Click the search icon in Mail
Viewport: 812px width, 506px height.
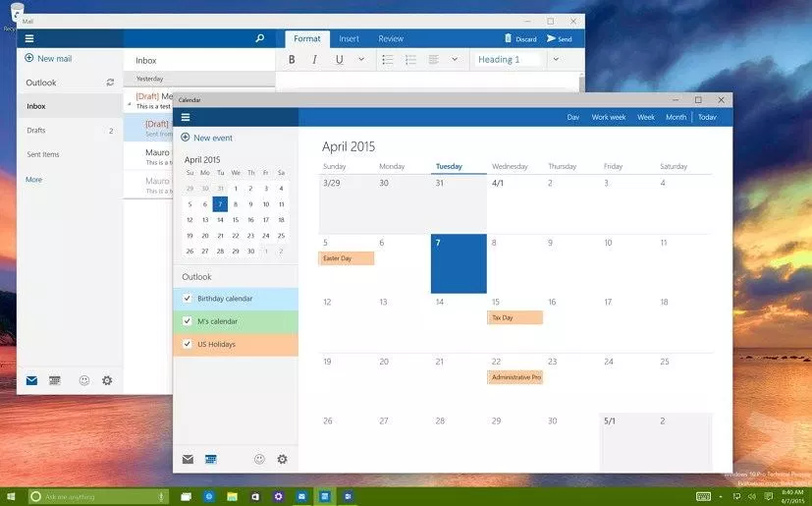coord(260,38)
